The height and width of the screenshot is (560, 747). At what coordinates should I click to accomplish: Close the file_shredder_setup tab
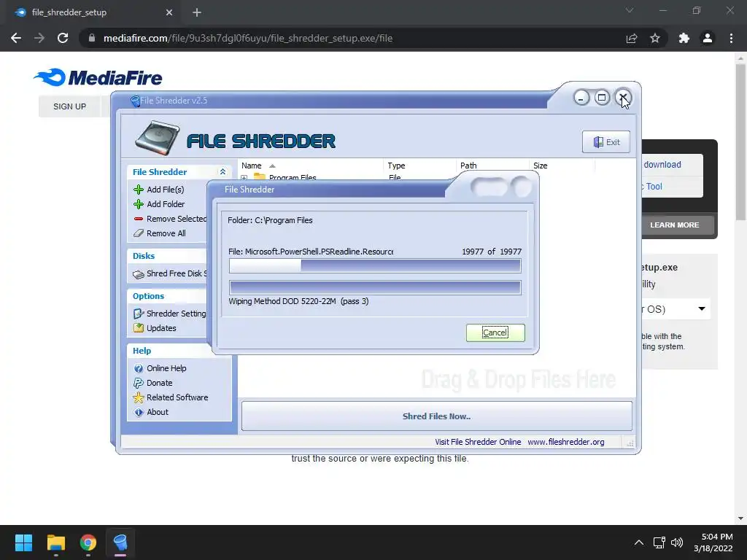coord(169,12)
